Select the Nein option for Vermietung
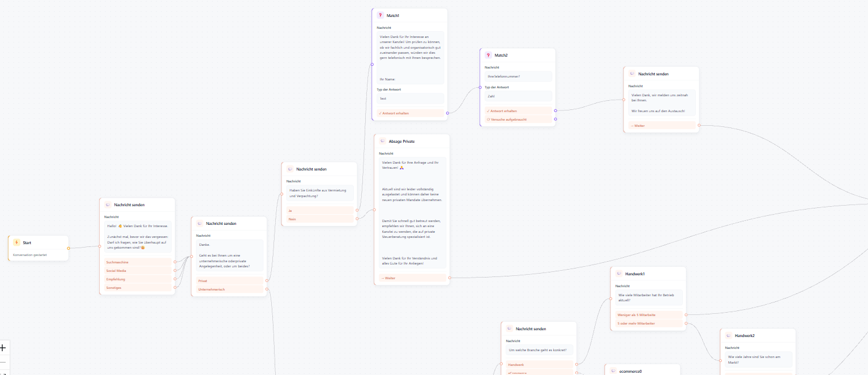868x375 pixels. 320,219
